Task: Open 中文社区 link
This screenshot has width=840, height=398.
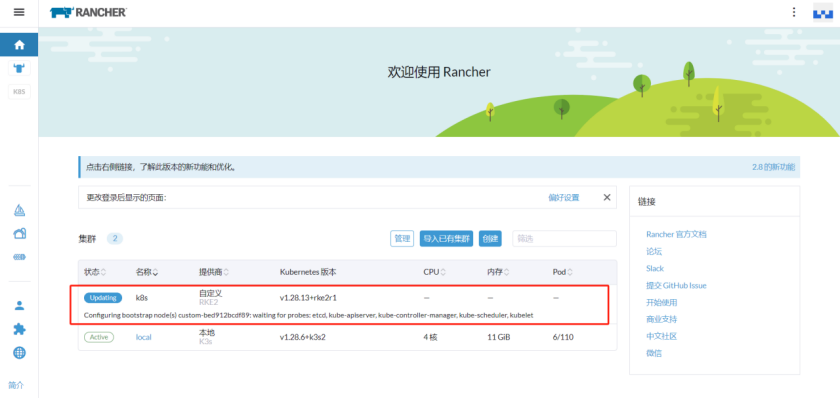Action: pos(662,336)
